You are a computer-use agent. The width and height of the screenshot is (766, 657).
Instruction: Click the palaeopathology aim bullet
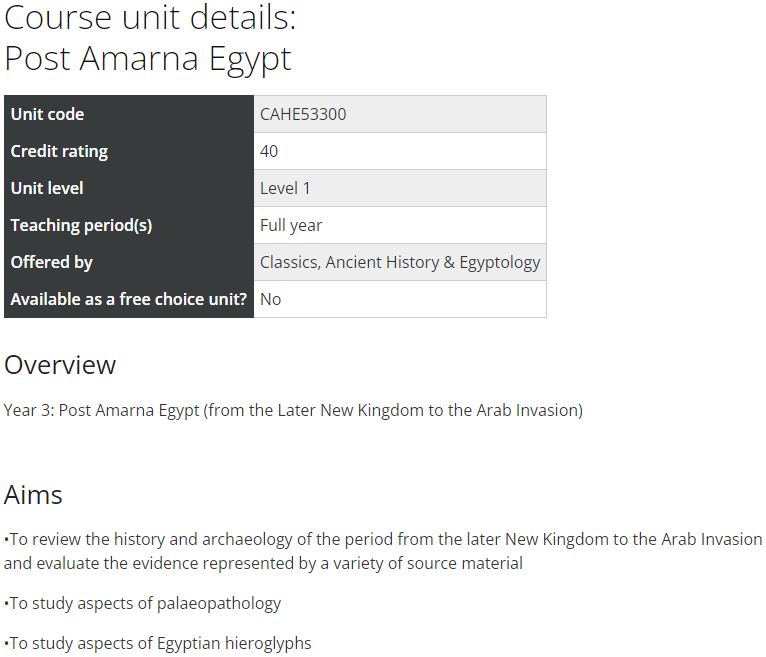(143, 604)
